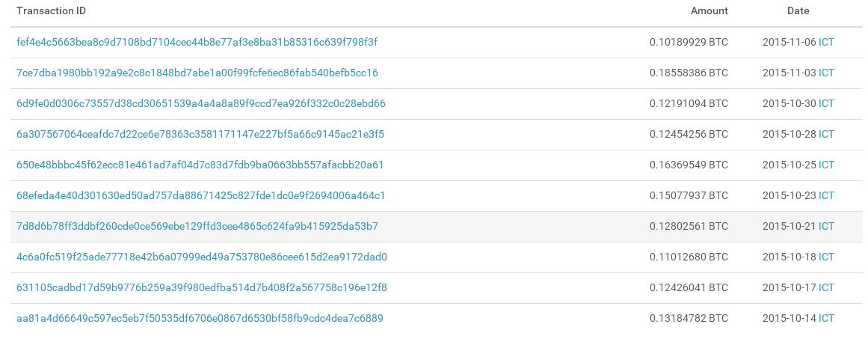Click ICT timezone link for 2015-11-03

pyautogui.click(x=826, y=73)
